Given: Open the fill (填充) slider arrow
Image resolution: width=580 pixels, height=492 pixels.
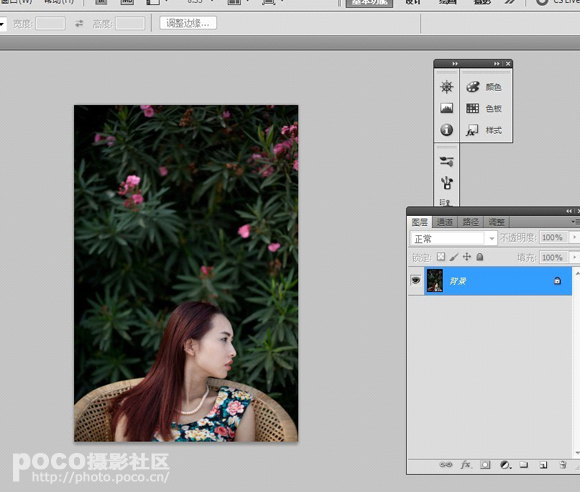Looking at the screenshot, I should (x=574, y=257).
